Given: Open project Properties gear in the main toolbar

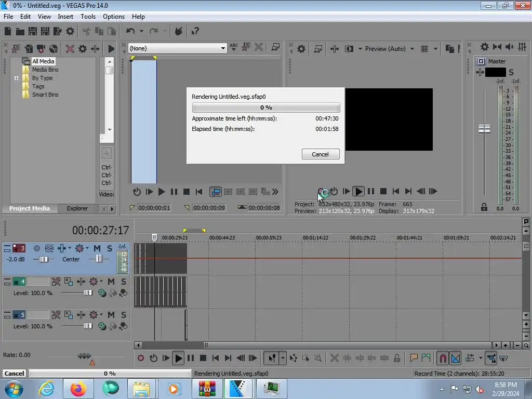Looking at the screenshot, I should tap(70, 31).
